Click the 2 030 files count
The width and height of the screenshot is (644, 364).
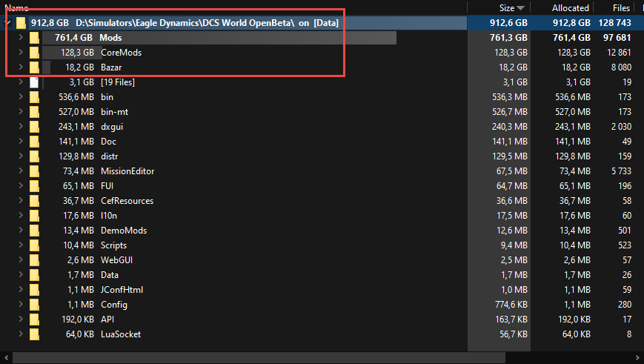(622, 127)
